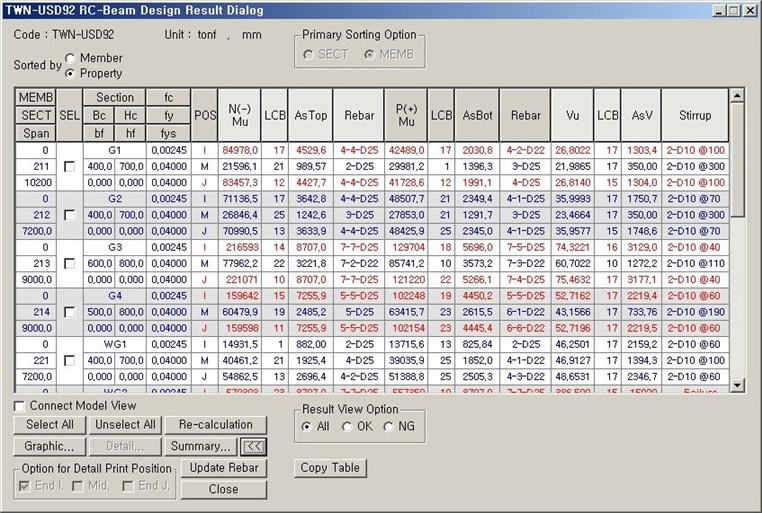762x513 pixels.
Task: Click the table scrollbar up arrow
Action: tap(738, 96)
